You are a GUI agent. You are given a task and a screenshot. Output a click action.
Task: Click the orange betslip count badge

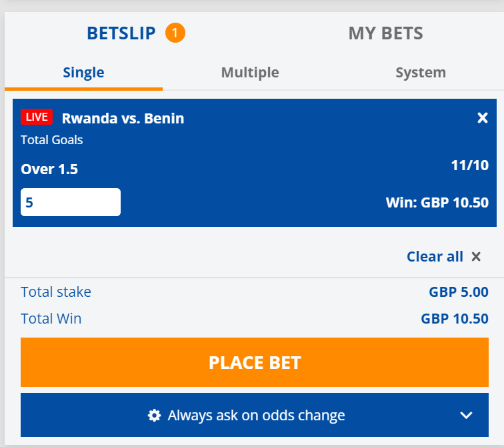tap(175, 33)
